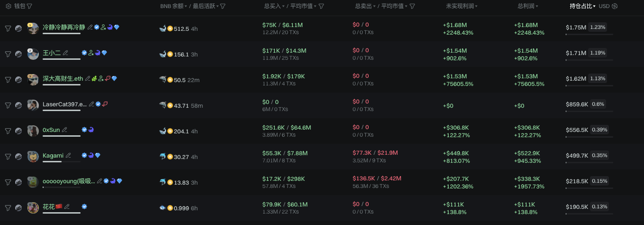Image resolution: width=644 pixels, height=225 pixels.
Task: Click pencil icon next to 深大高财生.eth
Action: pos(88,78)
